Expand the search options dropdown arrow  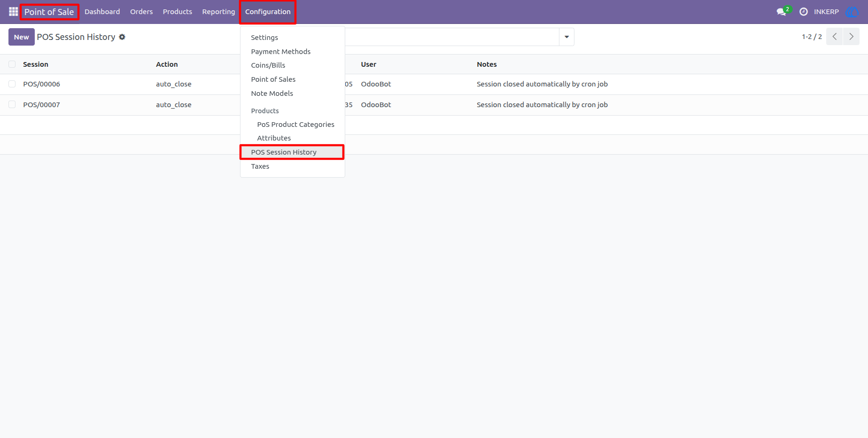click(x=566, y=37)
